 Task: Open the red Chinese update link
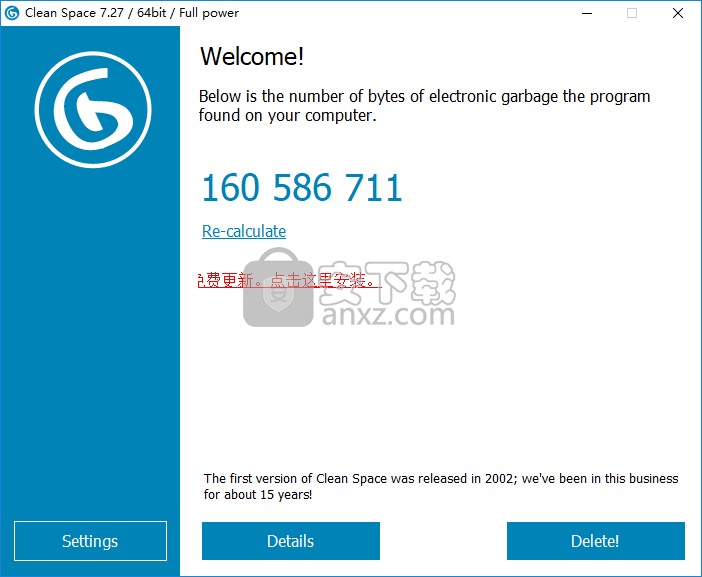[x=289, y=280]
